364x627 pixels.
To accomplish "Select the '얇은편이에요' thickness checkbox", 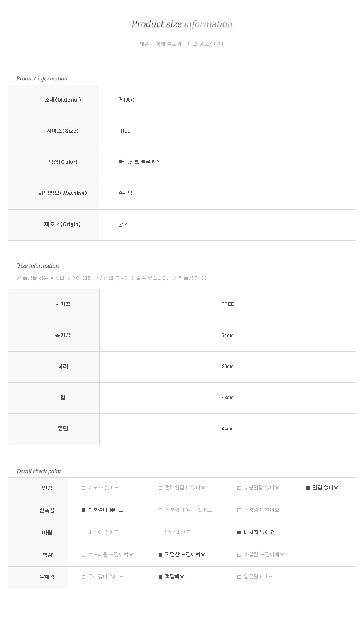I will [x=239, y=577].
